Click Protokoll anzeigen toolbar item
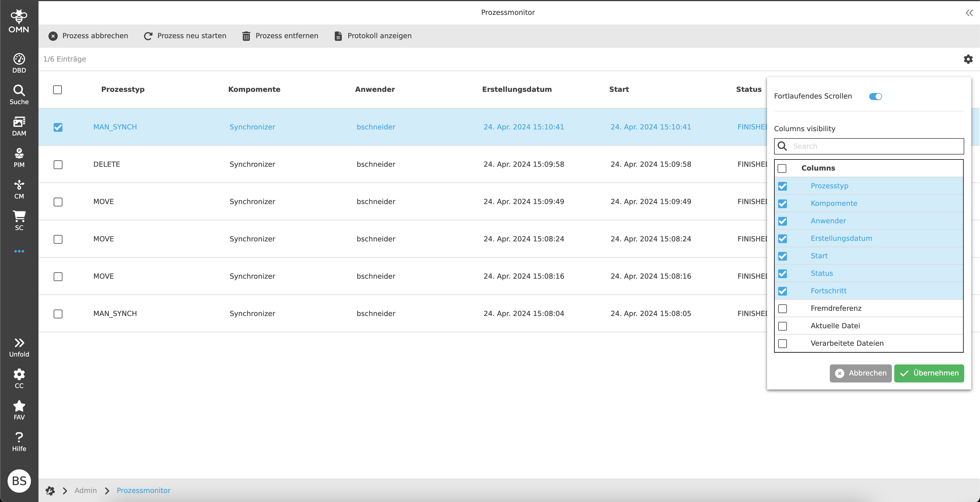The width and height of the screenshot is (980, 502). 373,36
